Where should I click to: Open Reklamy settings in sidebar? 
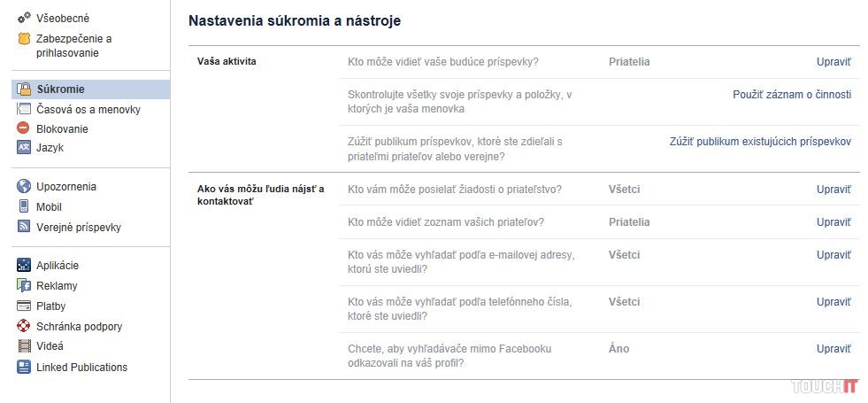click(57, 286)
